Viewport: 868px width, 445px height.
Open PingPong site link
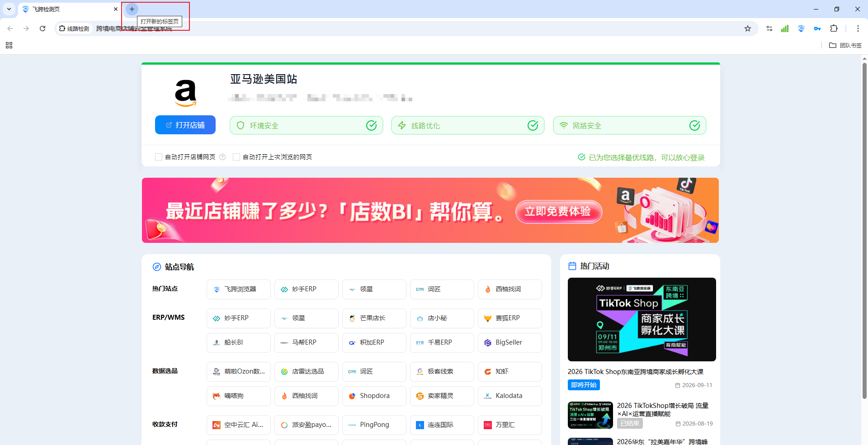374,425
